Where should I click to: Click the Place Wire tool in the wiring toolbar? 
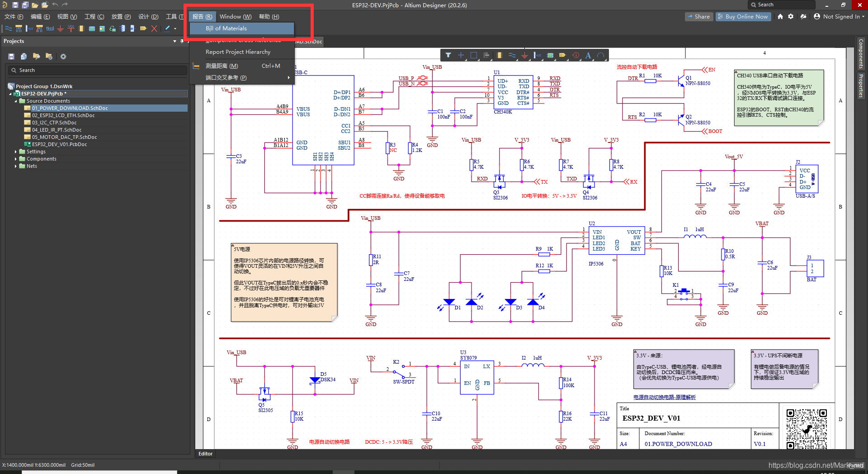pos(9,28)
